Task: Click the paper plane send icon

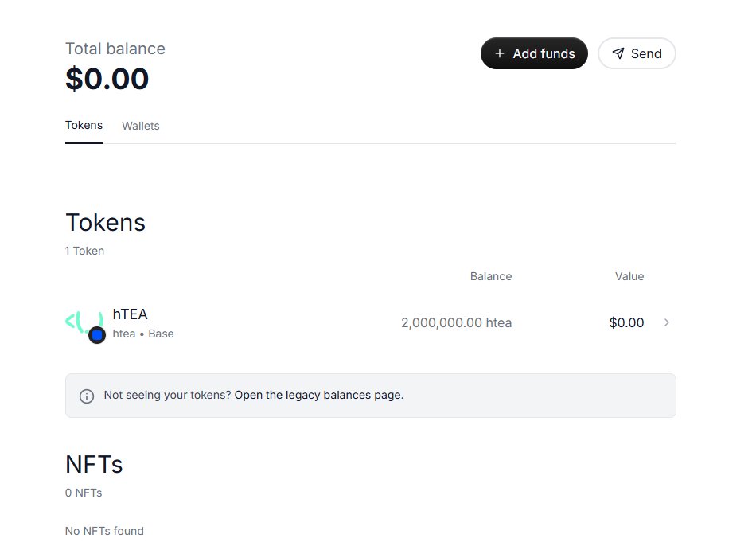Action: pos(618,53)
